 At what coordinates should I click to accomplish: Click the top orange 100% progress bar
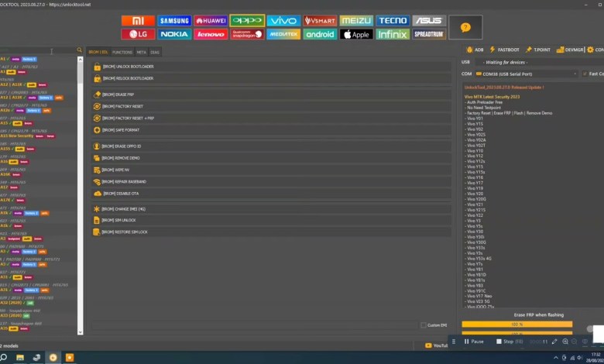517,324
